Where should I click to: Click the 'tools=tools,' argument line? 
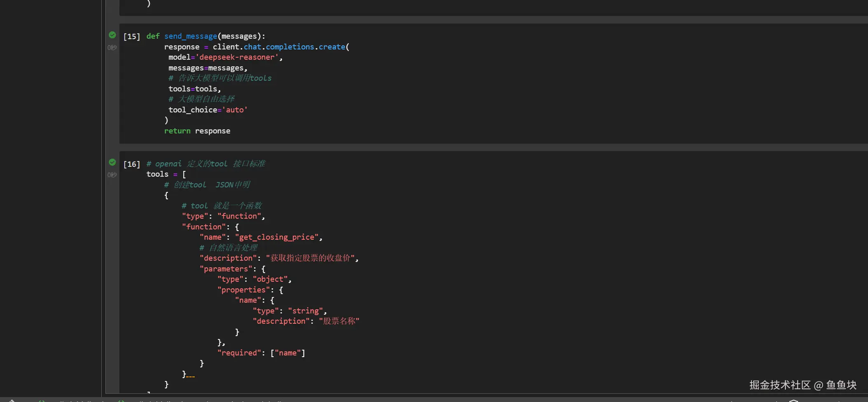click(194, 89)
